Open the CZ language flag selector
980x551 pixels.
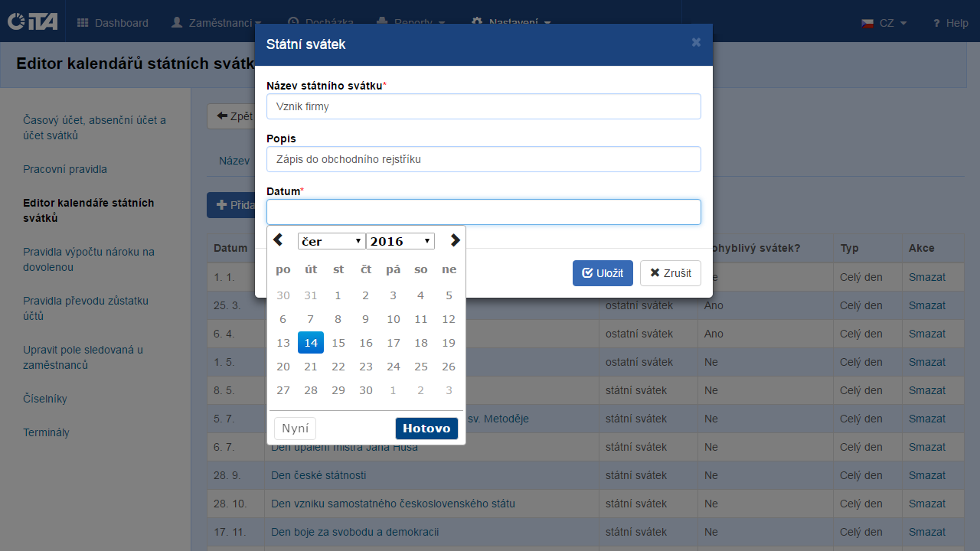[884, 23]
